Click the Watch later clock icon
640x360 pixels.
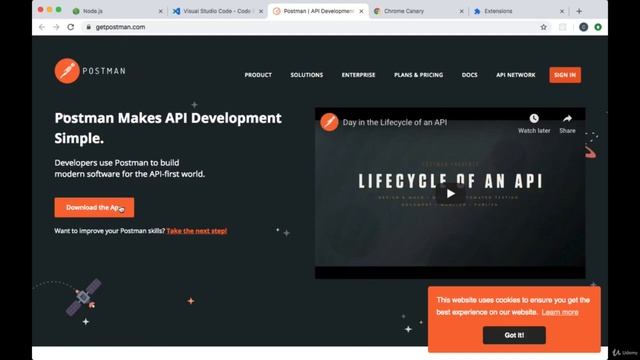click(x=534, y=119)
